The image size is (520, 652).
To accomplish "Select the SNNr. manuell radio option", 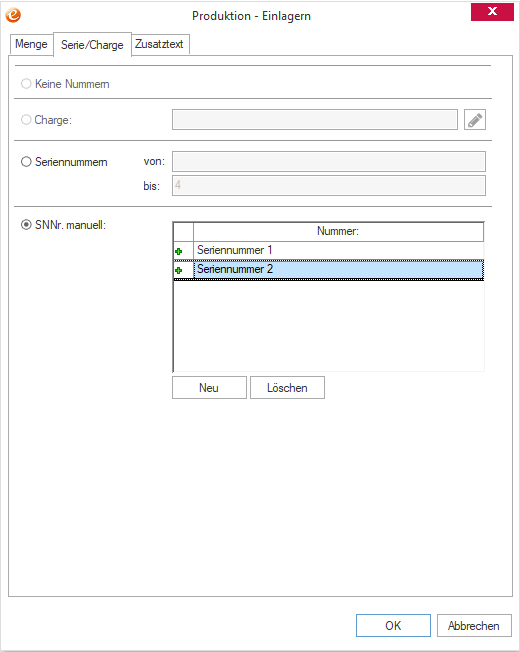I will click(x=26, y=225).
